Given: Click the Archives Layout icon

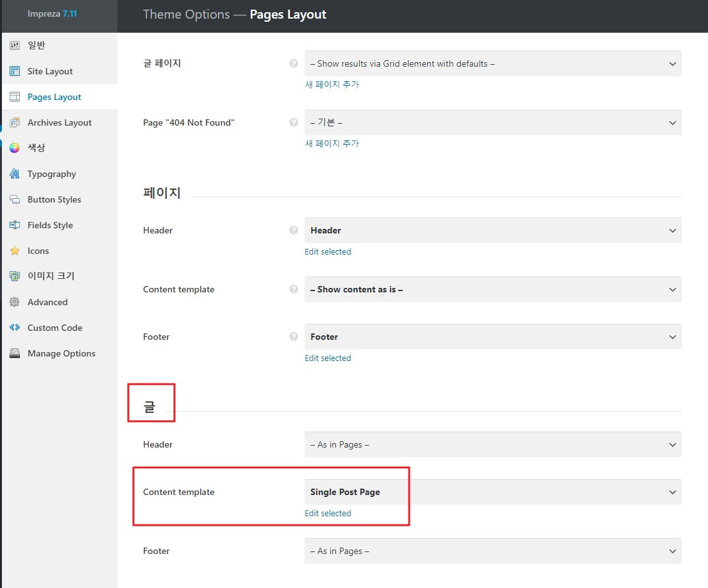Looking at the screenshot, I should click(x=15, y=122).
